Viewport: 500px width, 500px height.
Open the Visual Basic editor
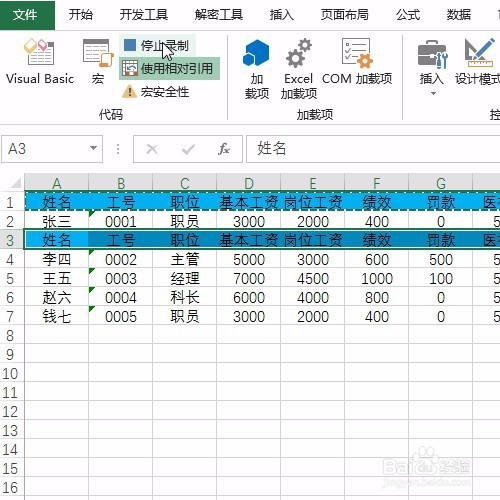coord(40,62)
